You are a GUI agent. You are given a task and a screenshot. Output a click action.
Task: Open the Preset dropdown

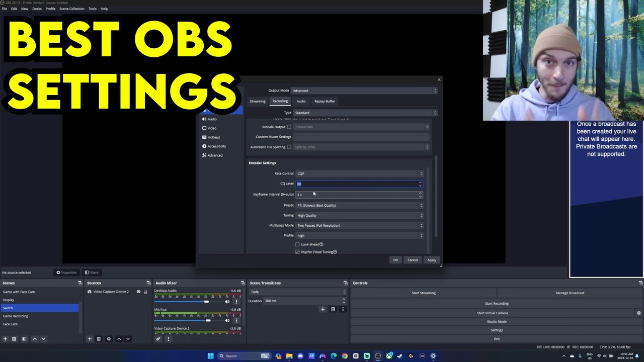pos(360,205)
